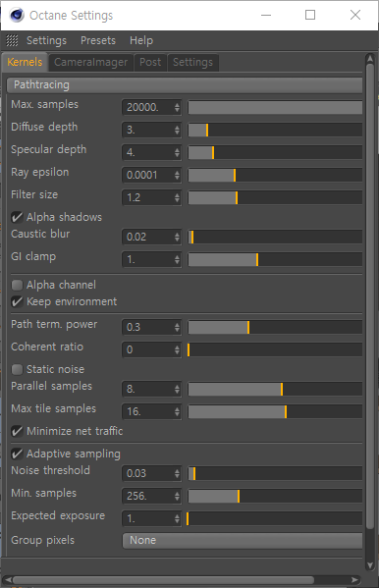Click the Expected exposure slider
This screenshot has width=379, height=588.
click(x=275, y=519)
